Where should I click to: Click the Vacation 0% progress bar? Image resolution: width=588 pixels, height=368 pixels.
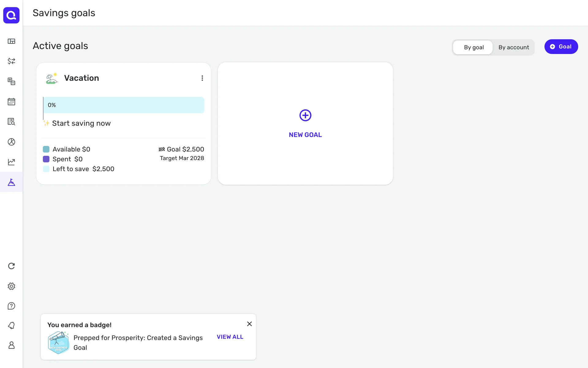point(124,105)
